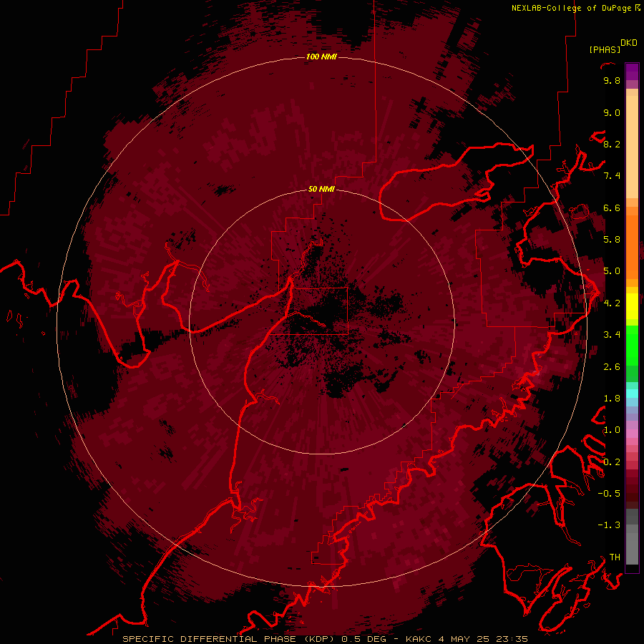Click the 1.0 value on the scale

[x=612, y=430]
